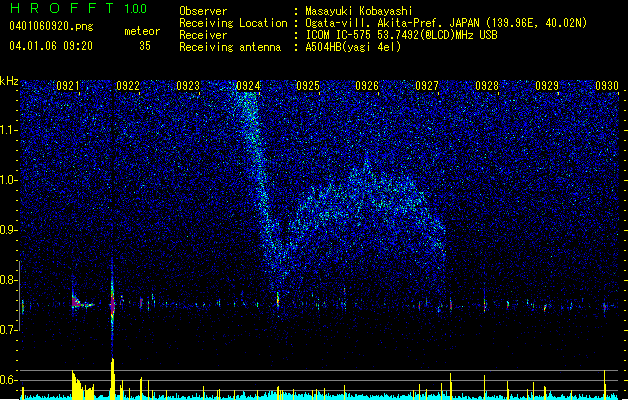Click the kHz axis unit label
This screenshot has width=629, height=400.
(x=9, y=81)
